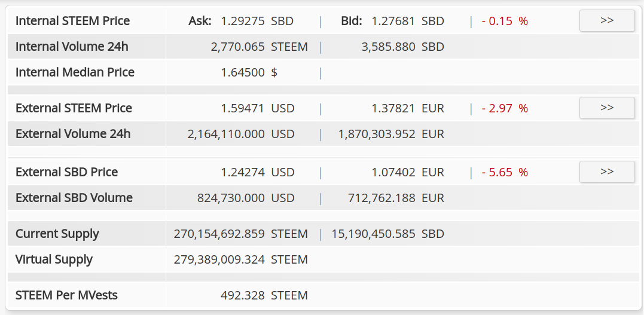The width and height of the screenshot is (644, 315).
Task: Click Internal Volume 24h label
Action: 72,47
